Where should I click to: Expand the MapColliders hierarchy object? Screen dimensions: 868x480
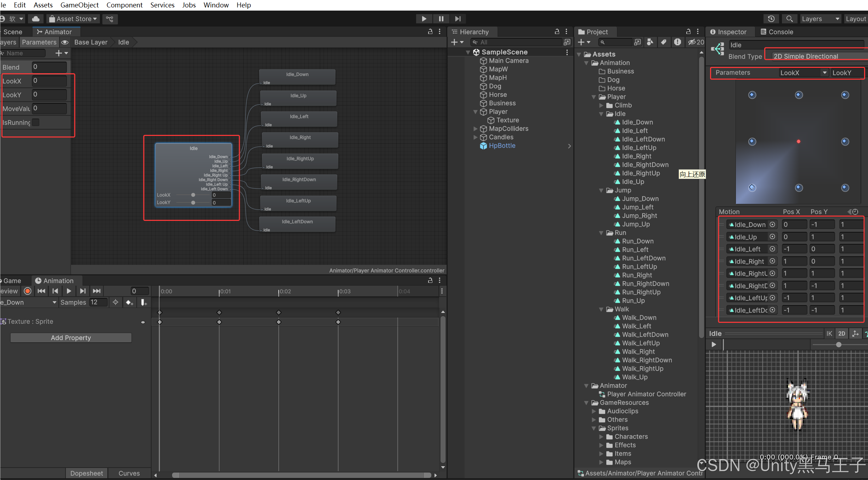click(476, 128)
